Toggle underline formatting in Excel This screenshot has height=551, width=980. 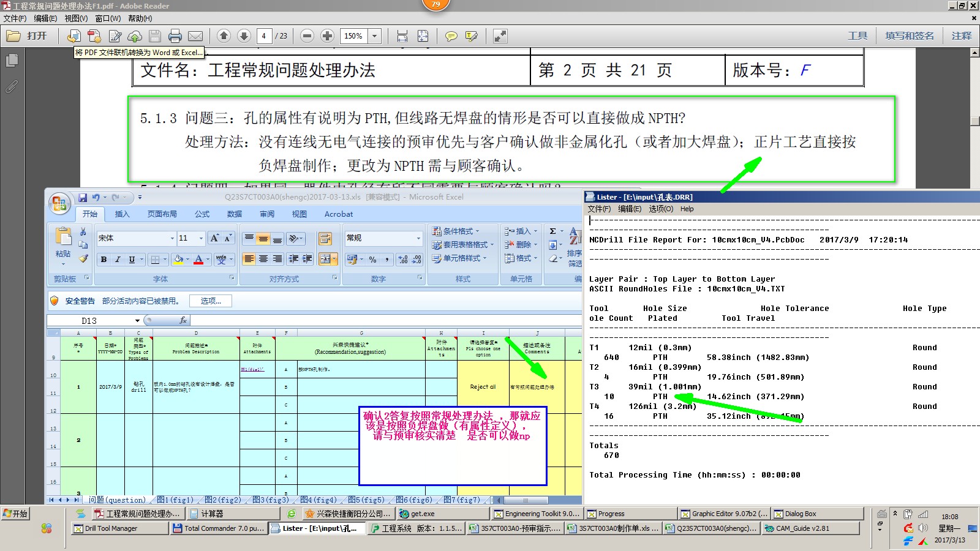(132, 260)
